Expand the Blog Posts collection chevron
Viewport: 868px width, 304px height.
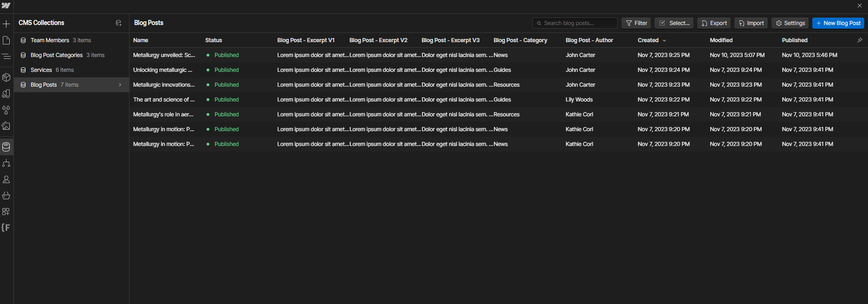pyautogui.click(x=120, y=85)
